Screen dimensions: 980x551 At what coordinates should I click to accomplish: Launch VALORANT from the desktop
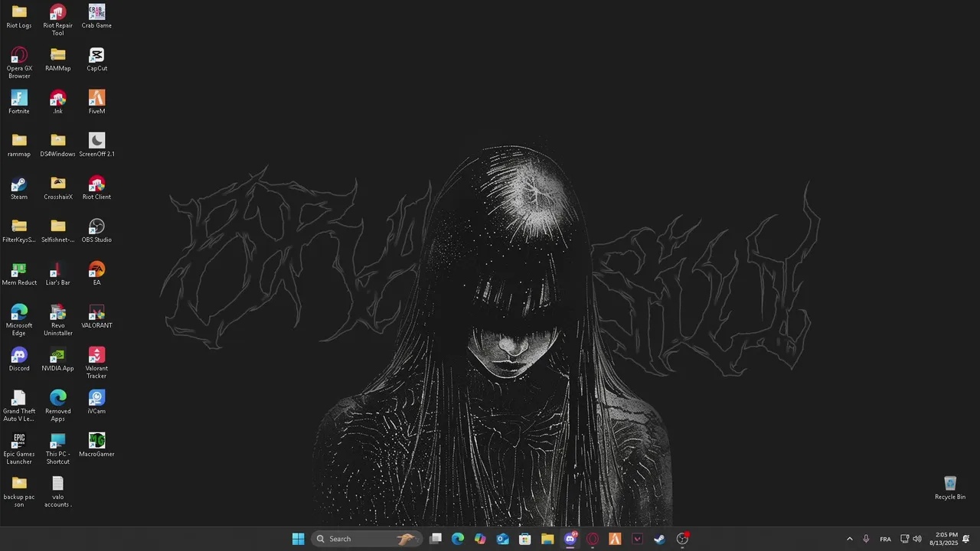96,317
